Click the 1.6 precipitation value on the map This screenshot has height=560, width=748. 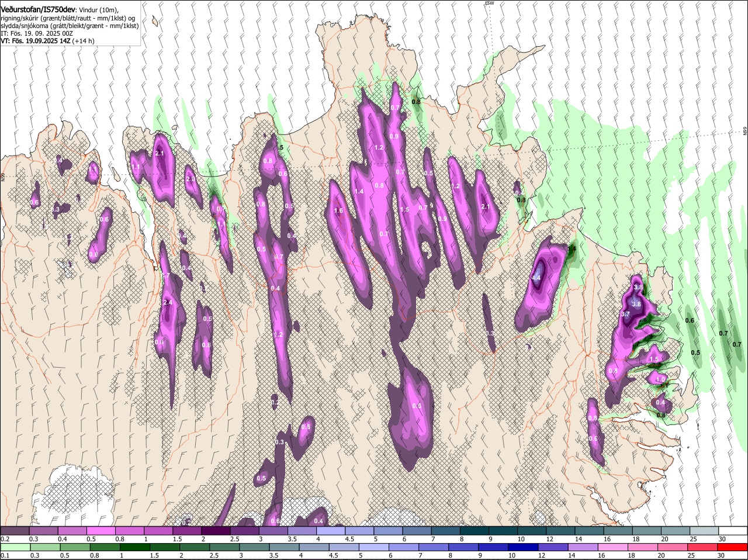tap(338, 210)
